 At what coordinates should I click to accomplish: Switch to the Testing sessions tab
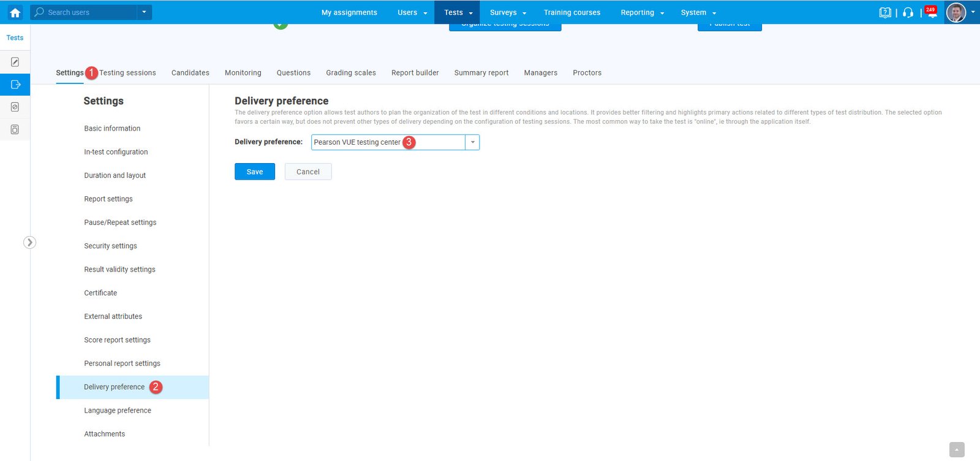point(127,73)
